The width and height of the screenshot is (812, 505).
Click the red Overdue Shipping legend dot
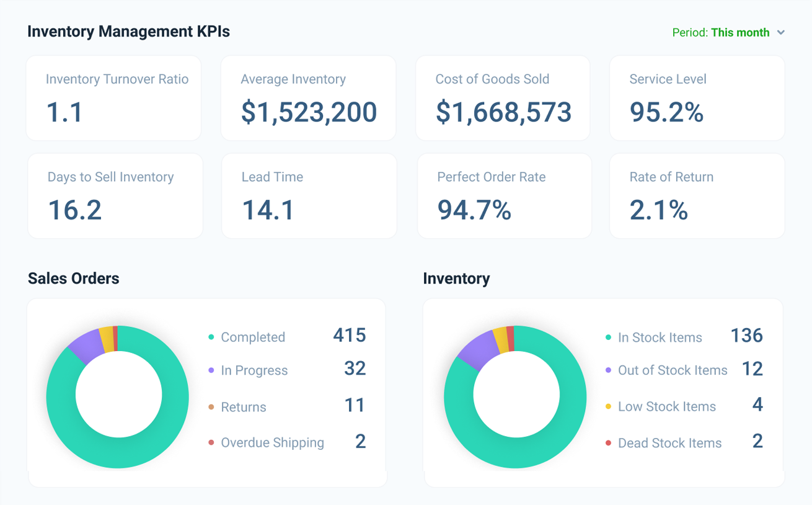tap(211, 443)
